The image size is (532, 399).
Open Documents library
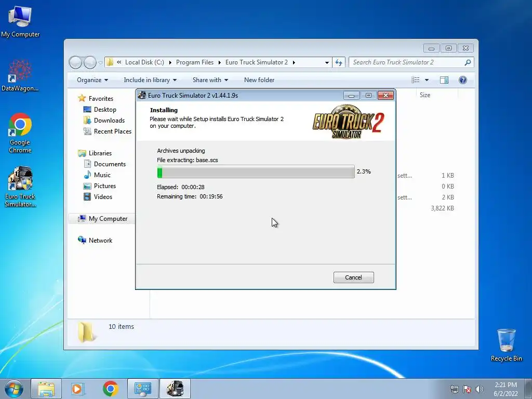pos(110,164)
